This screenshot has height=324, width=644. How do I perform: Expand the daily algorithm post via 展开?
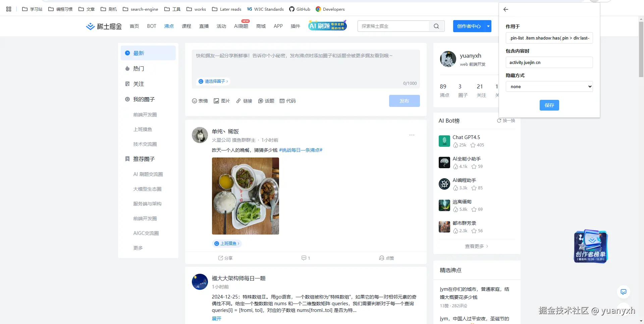click(x=216, y=319)
